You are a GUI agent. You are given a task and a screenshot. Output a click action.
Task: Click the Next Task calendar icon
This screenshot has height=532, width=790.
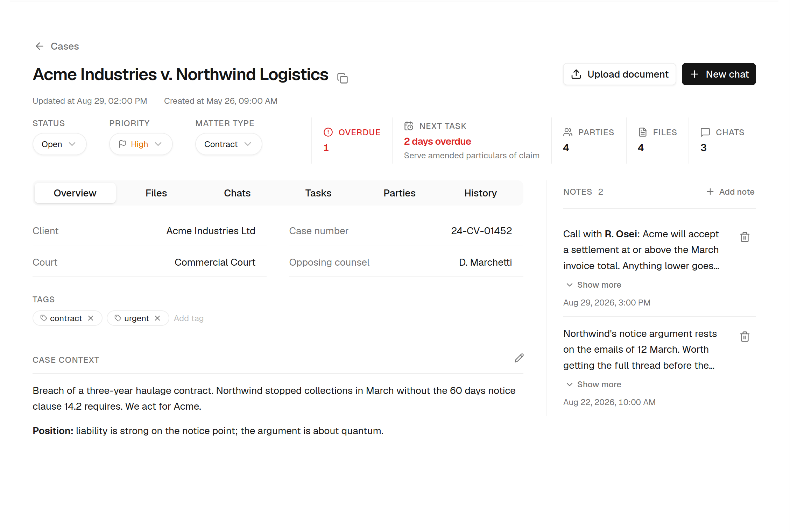click(x=409, y=126)
